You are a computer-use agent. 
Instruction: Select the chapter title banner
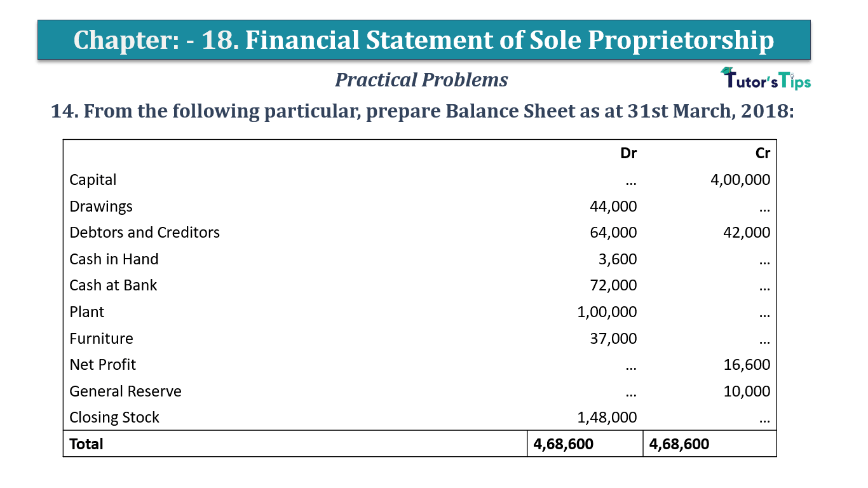(x=424, y=40)
